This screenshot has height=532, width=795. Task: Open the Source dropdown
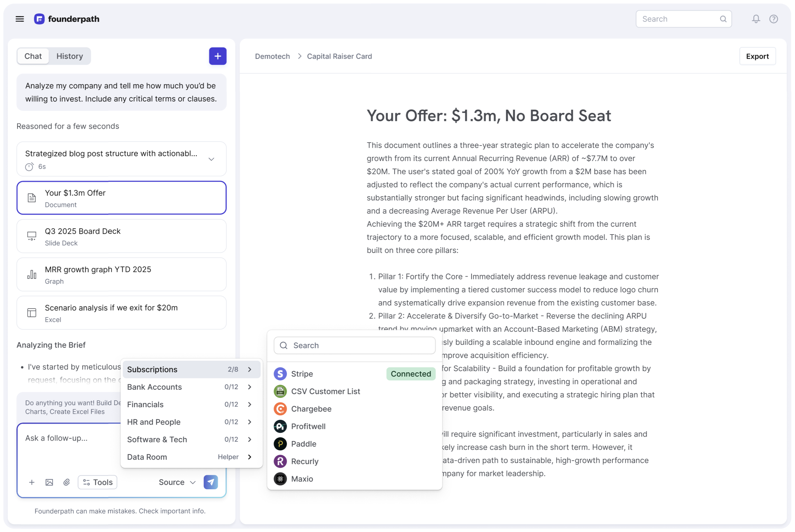pyautogui.click(x=177, y=482)
